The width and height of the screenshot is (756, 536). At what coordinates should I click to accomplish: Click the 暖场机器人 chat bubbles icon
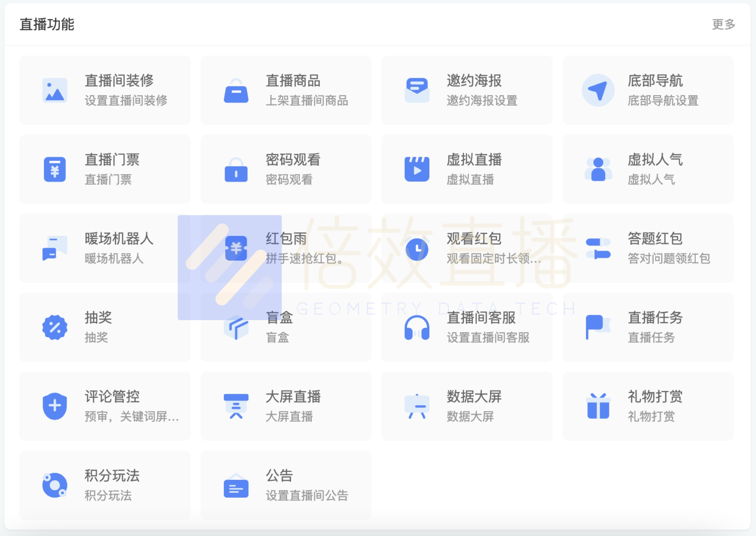[55, 248]
